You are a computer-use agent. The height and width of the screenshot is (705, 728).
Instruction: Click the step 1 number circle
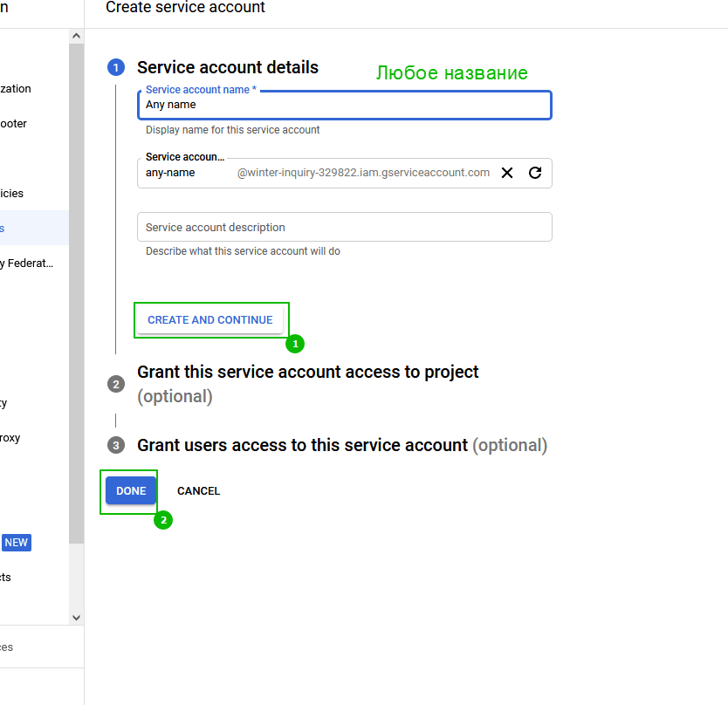pyautogui.click(x=116, y=68)
